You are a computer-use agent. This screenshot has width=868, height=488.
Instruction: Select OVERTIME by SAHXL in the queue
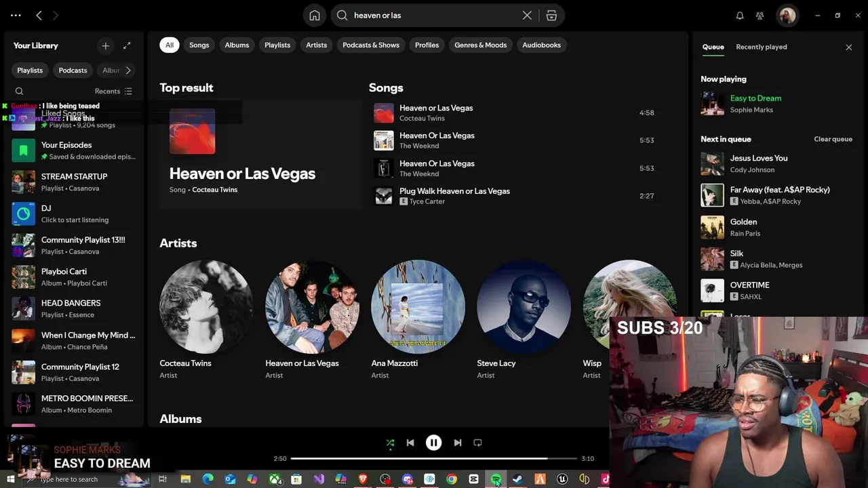tap(776, 290)
